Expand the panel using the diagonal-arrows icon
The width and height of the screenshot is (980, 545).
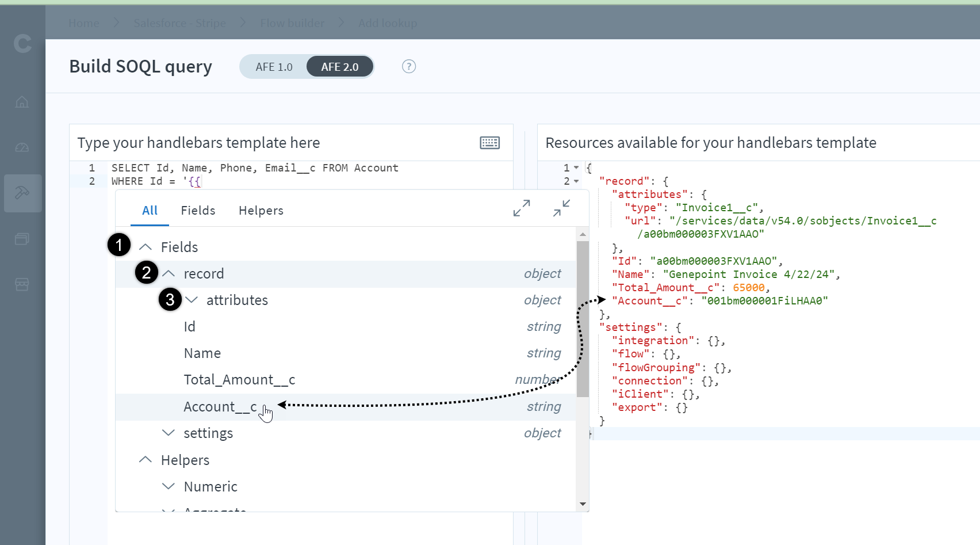click(521, 208)
